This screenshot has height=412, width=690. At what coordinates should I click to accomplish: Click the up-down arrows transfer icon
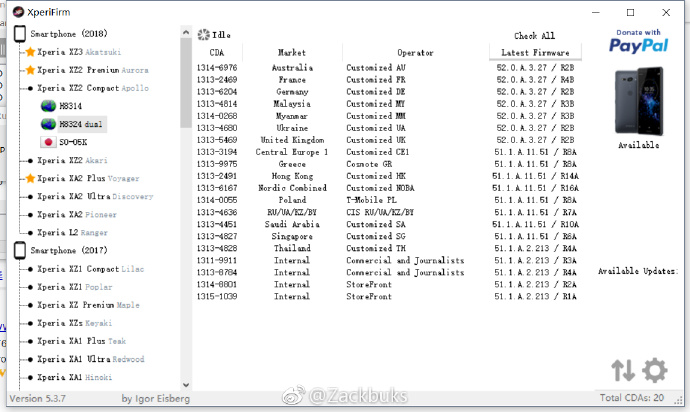coord(623,370)
